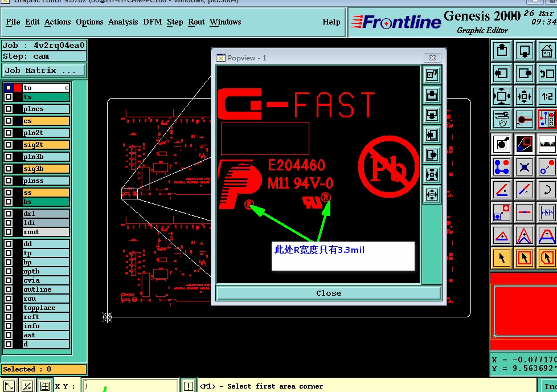Click the top detach icon in Popview

click(432, 75)
